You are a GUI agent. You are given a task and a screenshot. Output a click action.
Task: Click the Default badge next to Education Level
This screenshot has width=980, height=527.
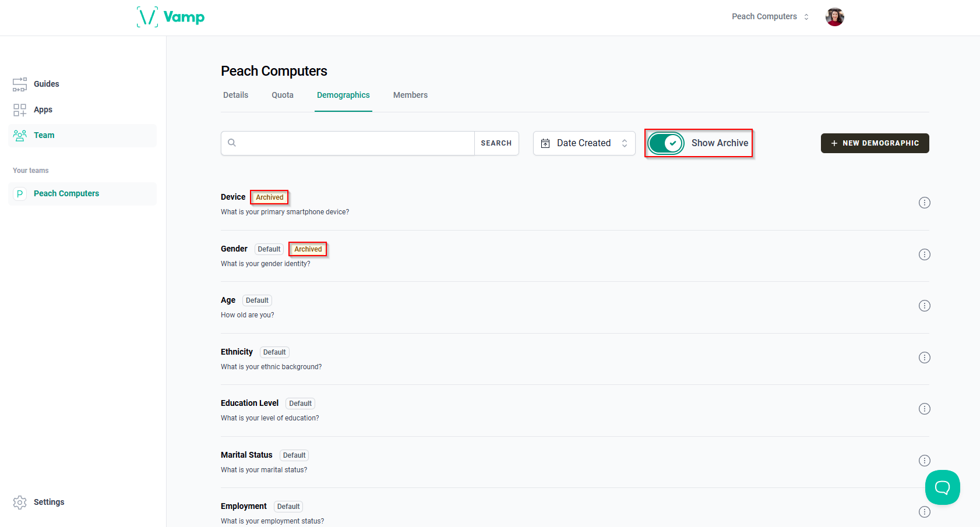(x=301, y=404)
